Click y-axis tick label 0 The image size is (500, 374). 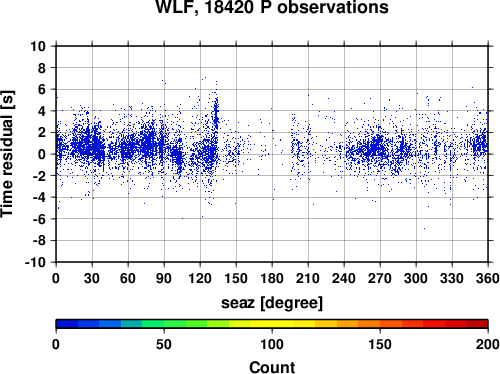click(x=42, y=154)
